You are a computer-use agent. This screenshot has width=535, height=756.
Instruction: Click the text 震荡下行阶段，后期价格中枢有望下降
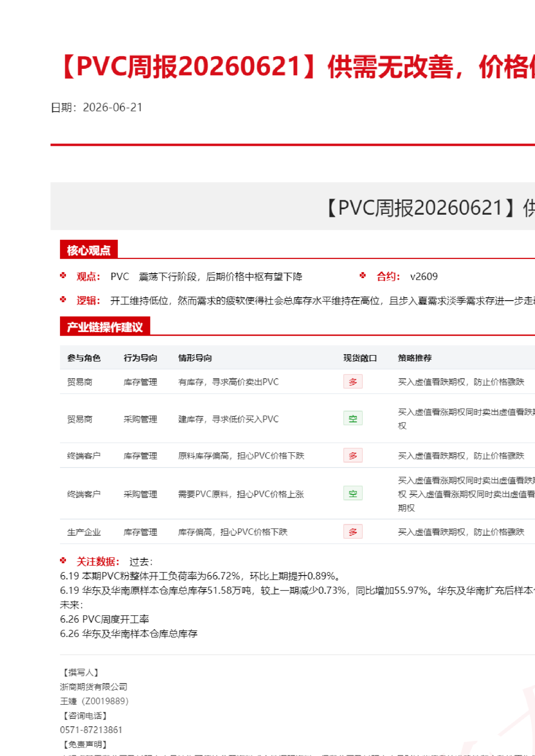(x=221, y=277)
